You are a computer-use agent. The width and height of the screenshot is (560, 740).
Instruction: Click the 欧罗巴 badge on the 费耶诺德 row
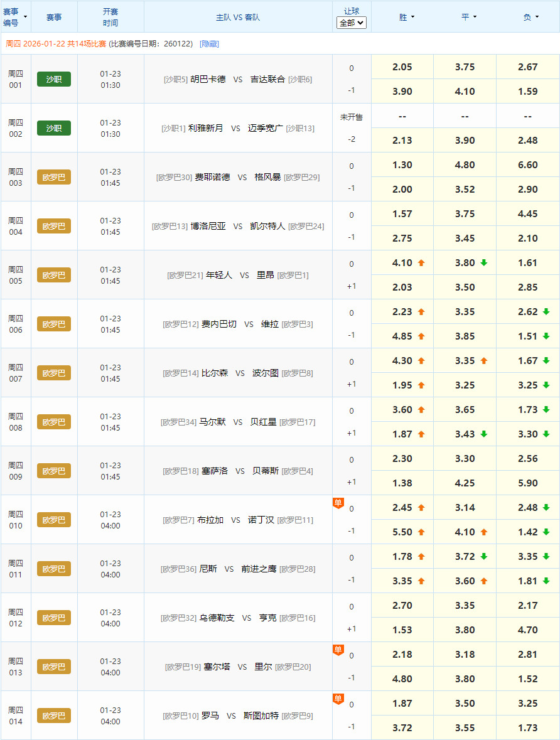(54, 177)
